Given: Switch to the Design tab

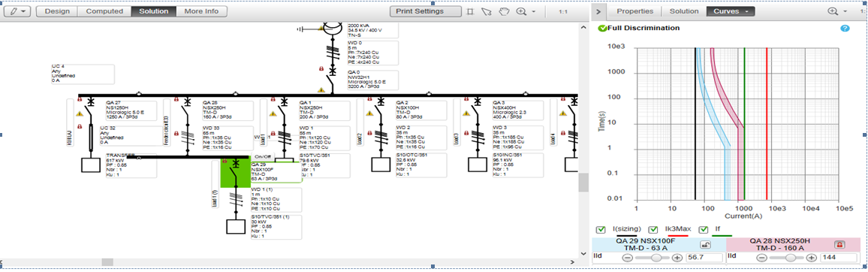Looking at the screenshot, I should pyautogui.click(x=56, y=11).
